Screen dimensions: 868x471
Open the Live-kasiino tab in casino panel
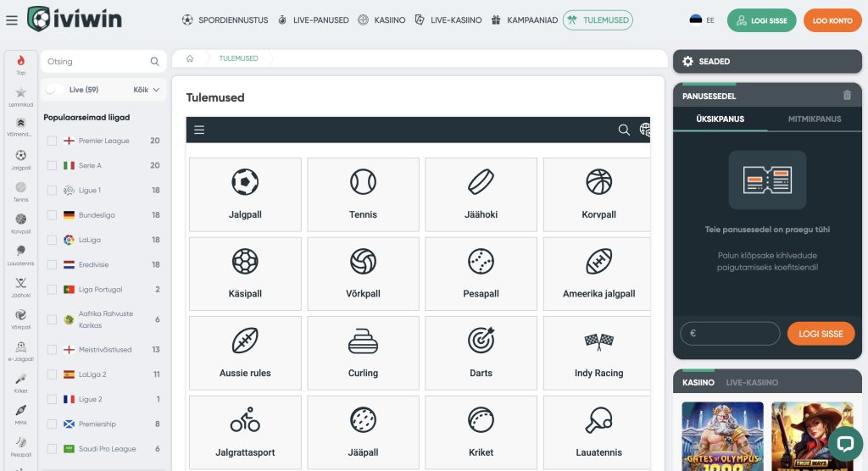752,383
